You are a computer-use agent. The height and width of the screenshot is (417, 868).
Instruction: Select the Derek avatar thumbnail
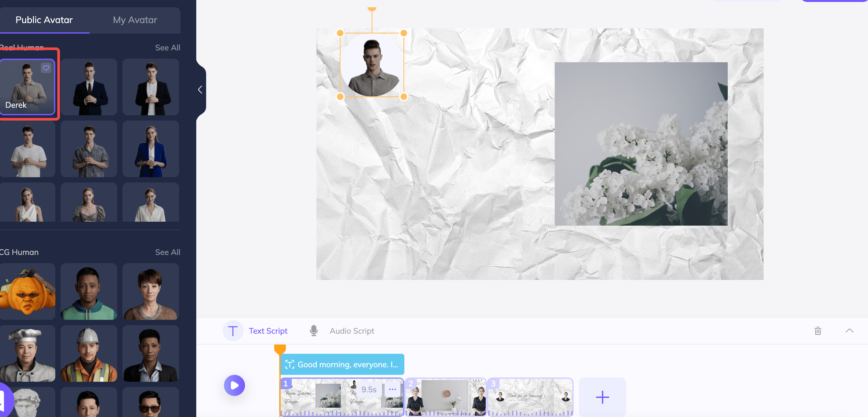27,87
